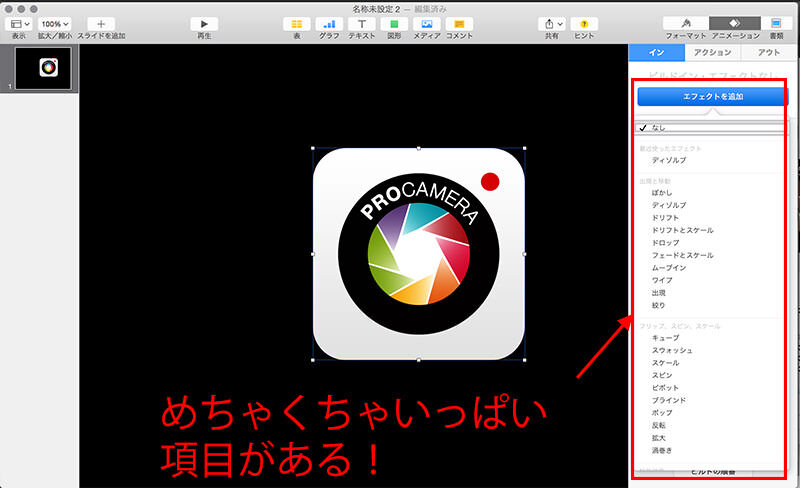Viewport: 800px width, 488px height.
Task: Choose the 渦巻き swirl effect
Action: (662, 451)
